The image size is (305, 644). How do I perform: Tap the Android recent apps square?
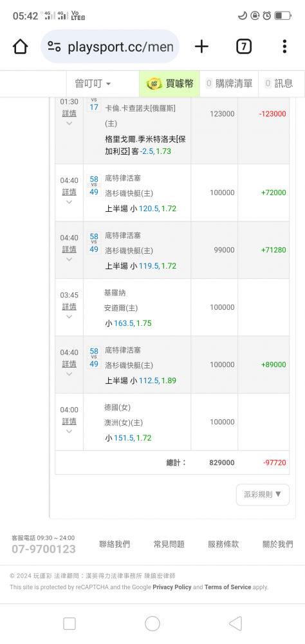69,623
